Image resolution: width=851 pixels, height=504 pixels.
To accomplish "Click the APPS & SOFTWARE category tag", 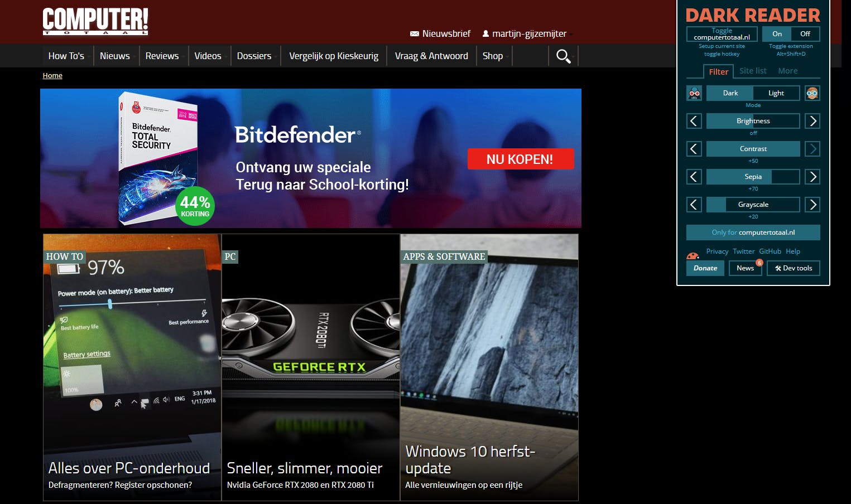I will click(444, 256).
